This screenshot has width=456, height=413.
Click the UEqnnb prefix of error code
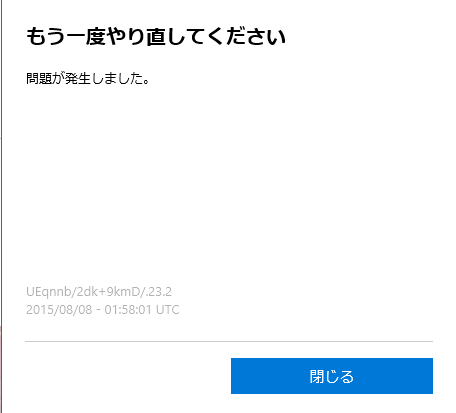coord(49,292)
